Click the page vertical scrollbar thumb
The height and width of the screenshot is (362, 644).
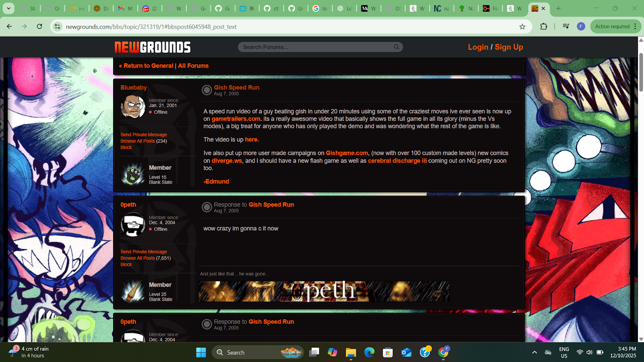tap(641, 72)
